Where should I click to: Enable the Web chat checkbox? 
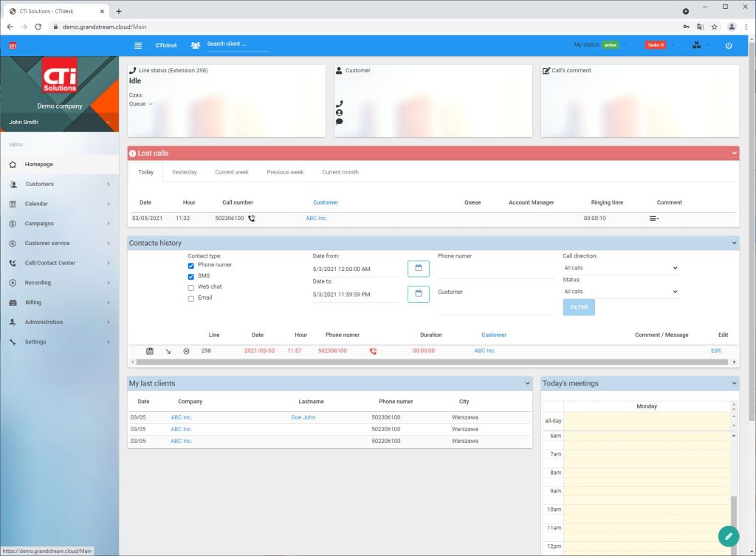pos(191,287)
